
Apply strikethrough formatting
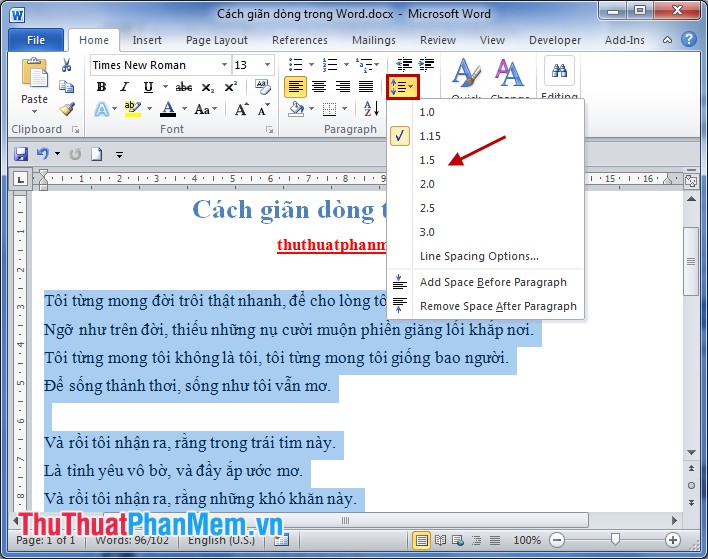pos(184,87)
